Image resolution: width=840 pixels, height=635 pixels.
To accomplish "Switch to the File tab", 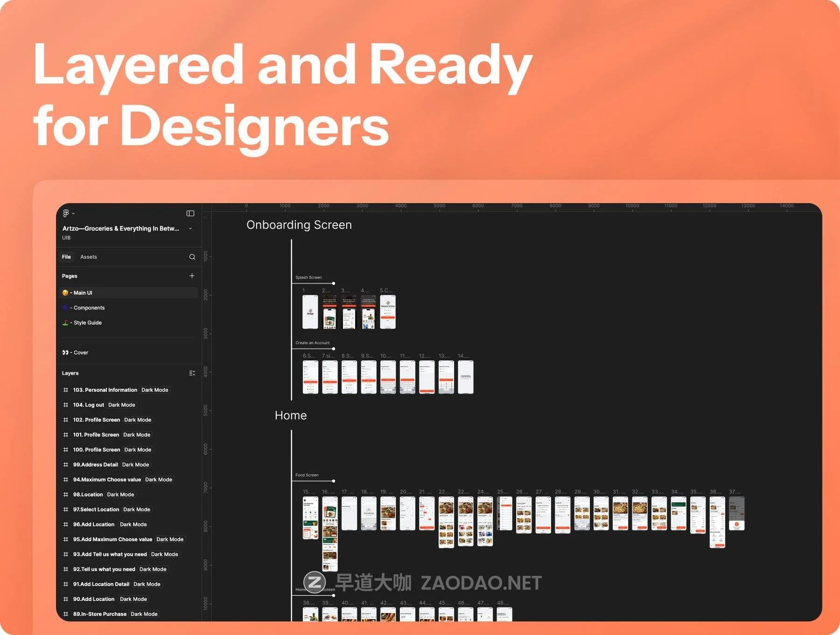I will click(x=66, y=257).
